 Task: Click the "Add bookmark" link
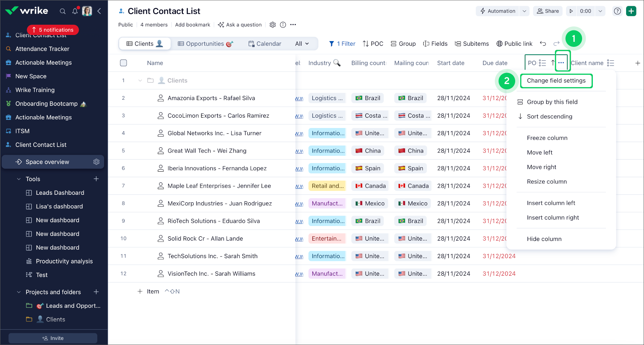[x=192, y=25]
